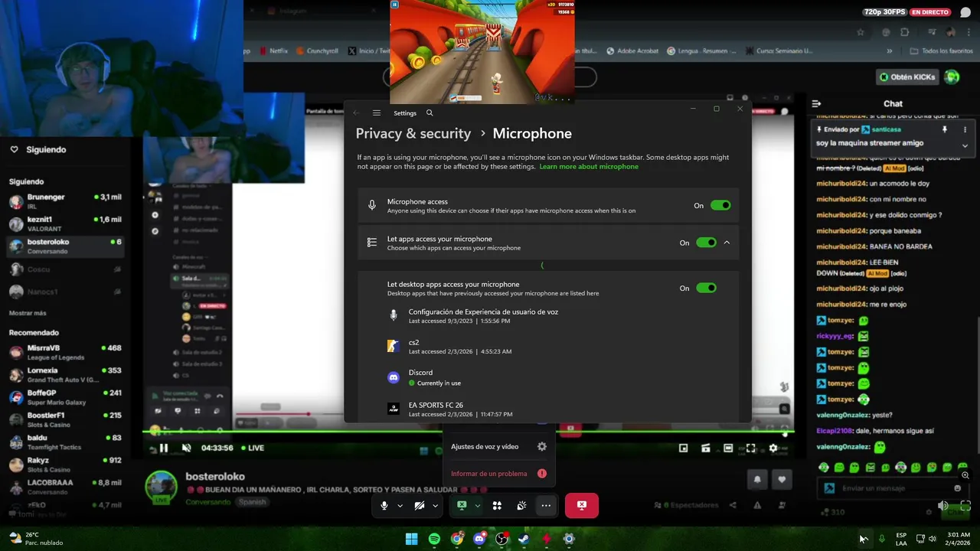Click the three-dot more options button
The image size is (980, 551).
[x=546, y=505]
